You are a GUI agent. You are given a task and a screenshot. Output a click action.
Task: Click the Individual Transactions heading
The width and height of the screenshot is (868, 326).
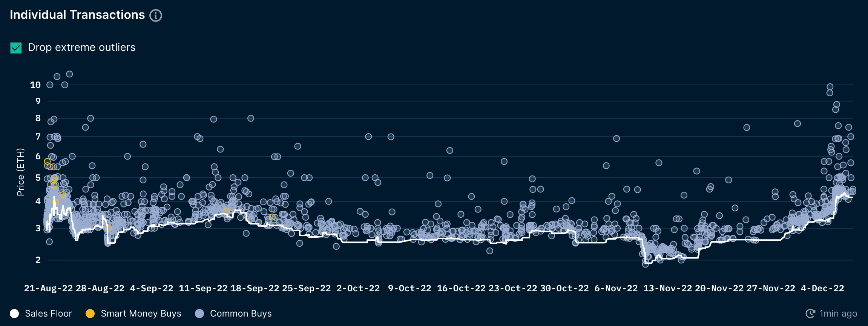pyautogui.click(x=77, y=15)
